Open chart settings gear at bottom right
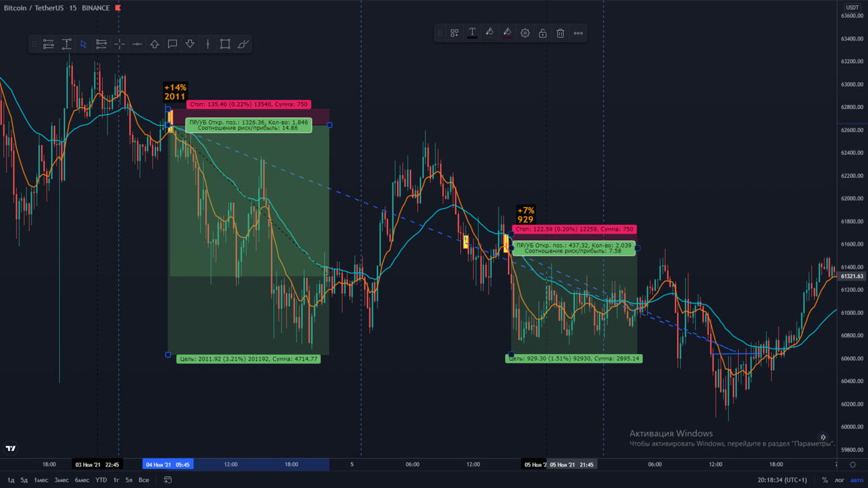The image size is (868, 488). (853, 464)
